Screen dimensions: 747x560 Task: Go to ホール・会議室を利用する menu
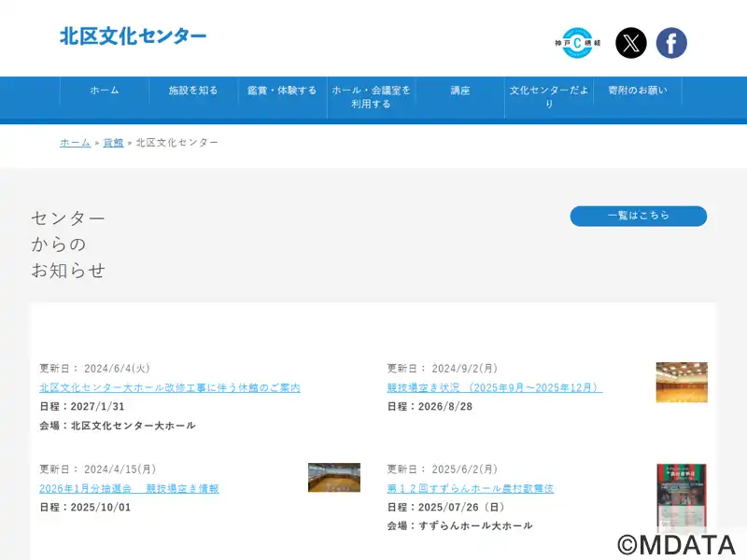click(371, 97)
